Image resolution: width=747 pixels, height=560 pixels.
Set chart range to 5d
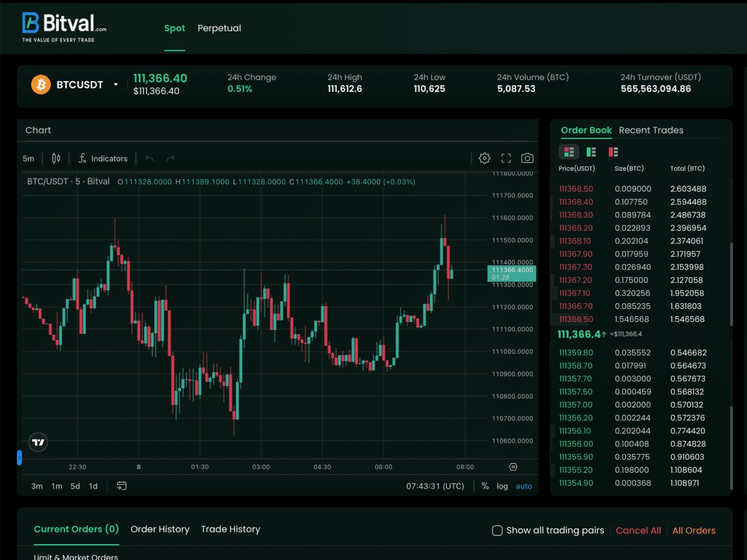[x=75, y=486]
